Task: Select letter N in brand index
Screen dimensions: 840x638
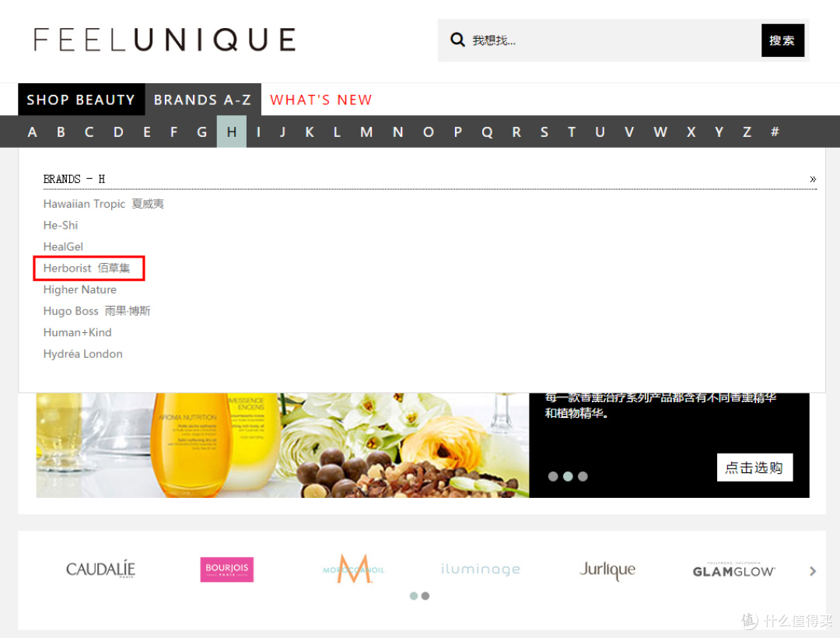Action: (x=397, y=131)
